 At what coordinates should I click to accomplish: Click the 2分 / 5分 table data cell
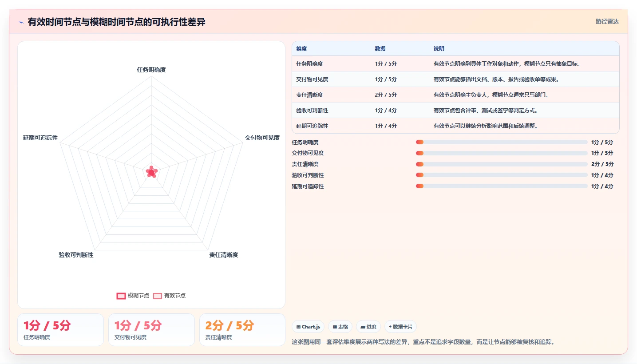[x=386, y=95]
